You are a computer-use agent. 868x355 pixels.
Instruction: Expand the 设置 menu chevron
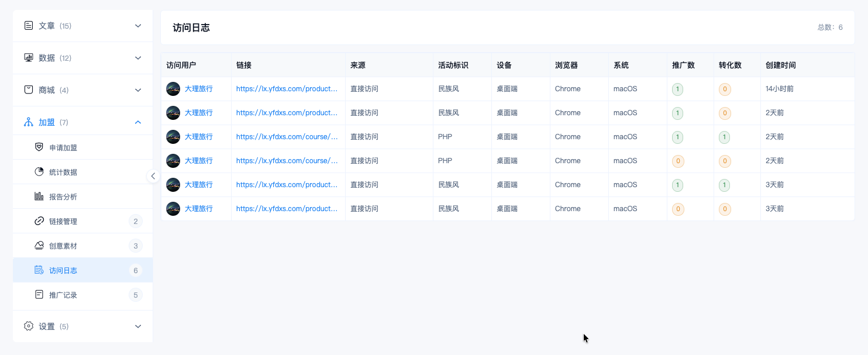coord(138,326)
